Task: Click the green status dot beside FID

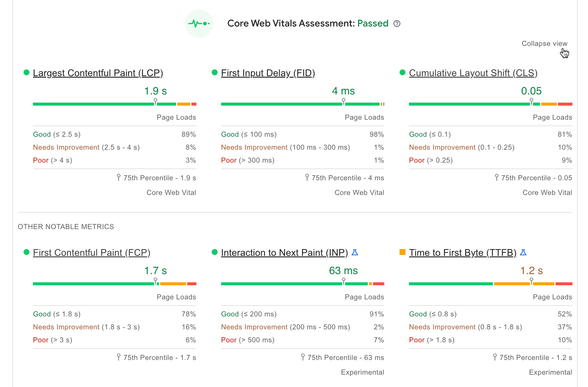Action: point(214,72)
